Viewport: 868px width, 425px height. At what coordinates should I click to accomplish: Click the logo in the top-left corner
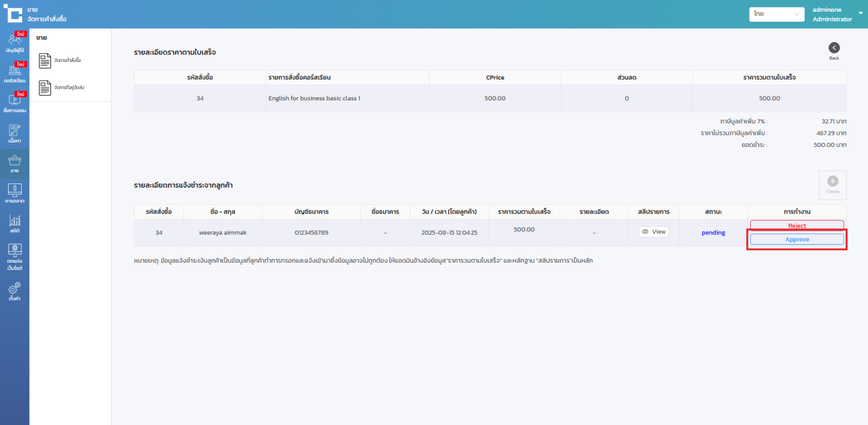pos(14,14)
